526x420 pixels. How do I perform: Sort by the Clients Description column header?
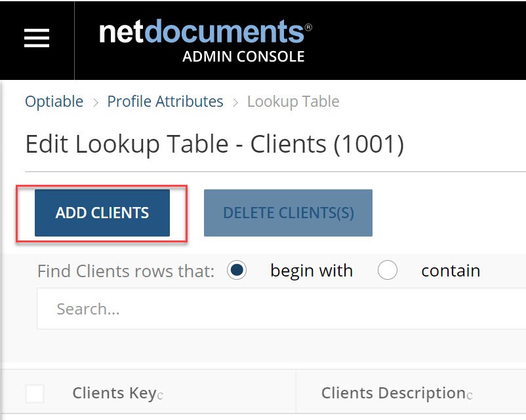tap(394, 393)
